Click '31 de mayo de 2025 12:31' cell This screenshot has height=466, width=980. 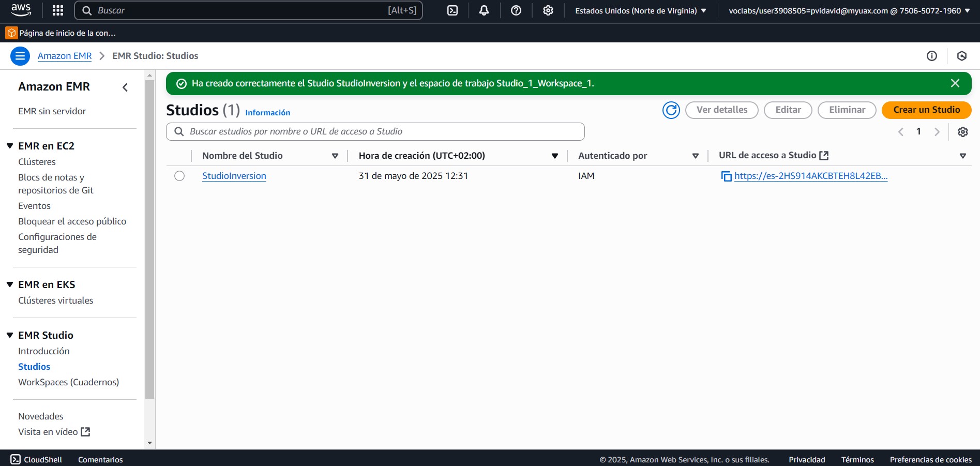coord(413,176)
